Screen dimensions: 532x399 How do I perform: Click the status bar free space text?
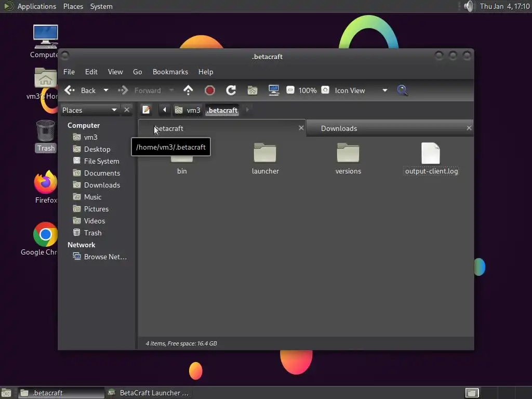[181, 344]
